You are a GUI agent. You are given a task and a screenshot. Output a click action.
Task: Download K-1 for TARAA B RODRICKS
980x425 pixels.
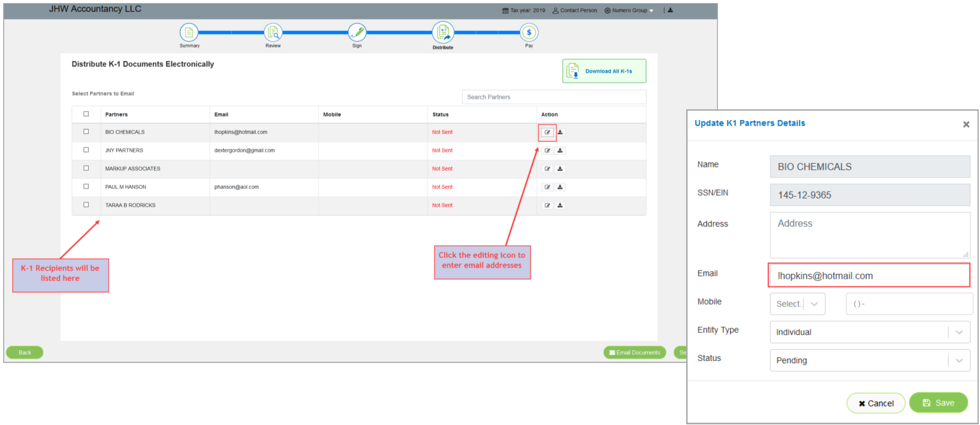pos(560,206)
